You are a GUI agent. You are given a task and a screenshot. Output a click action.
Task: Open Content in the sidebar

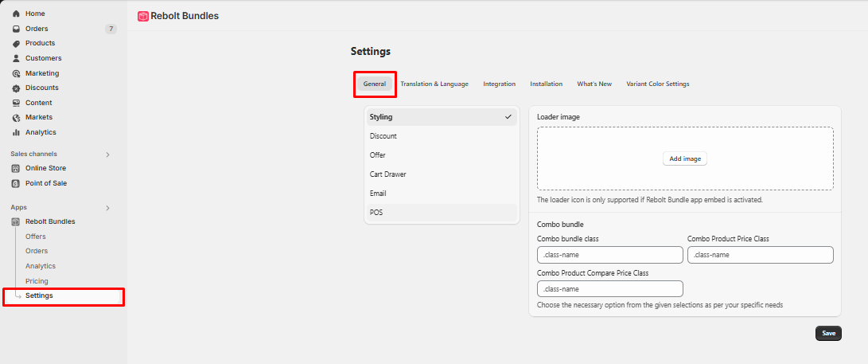pyautogui.click(x=39, y=103)
